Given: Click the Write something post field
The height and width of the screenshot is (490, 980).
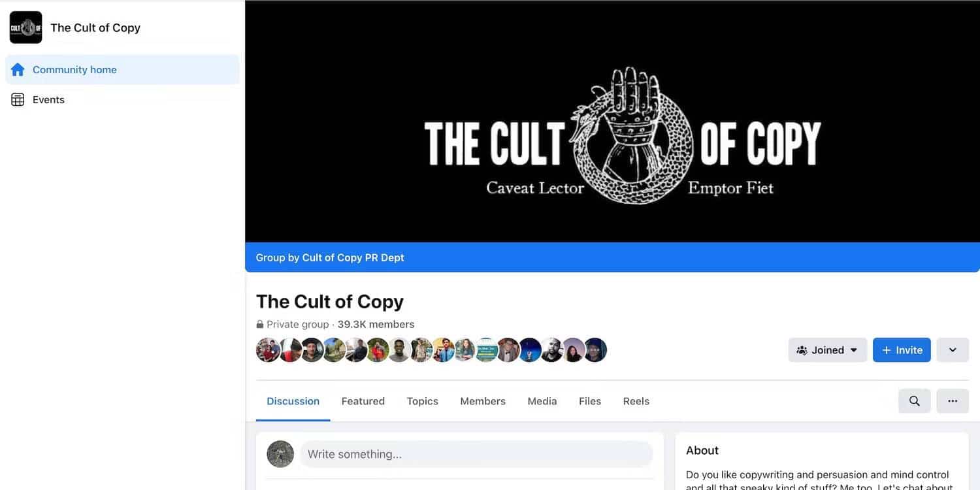Looking at the screenshot, I should [x=476, y=454].
